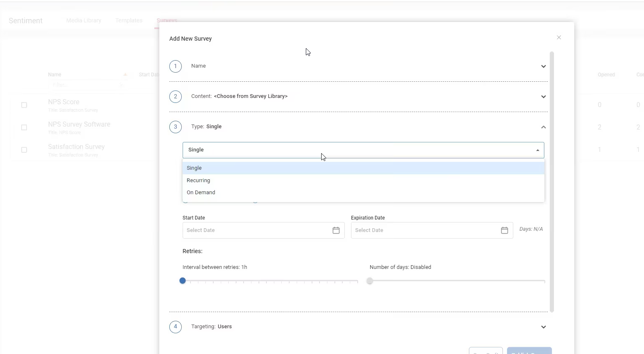Image resolution: width=644 pixels, height=354 pixels.
Task: Click the Opened column header
Action: click(x=606, y=75)
